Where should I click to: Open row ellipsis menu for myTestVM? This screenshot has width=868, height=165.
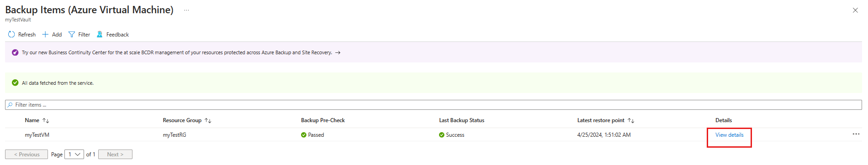[856, 134]
